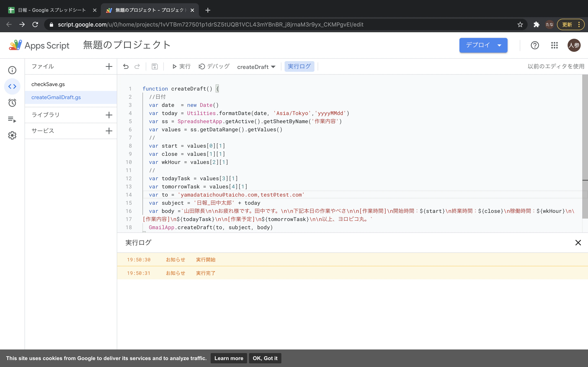Toggle the 実行ログ execution log button

pyautogui.click(x=299, y=66)
